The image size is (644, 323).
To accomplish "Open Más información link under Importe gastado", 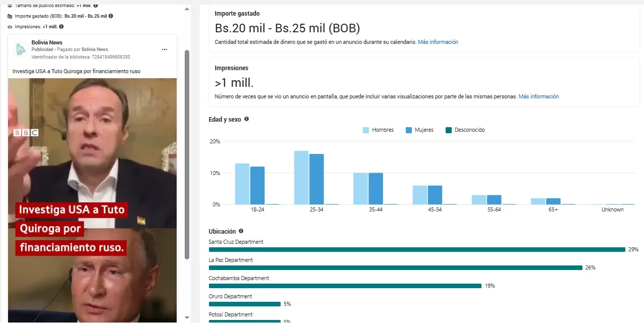I will tap(438, 42).
